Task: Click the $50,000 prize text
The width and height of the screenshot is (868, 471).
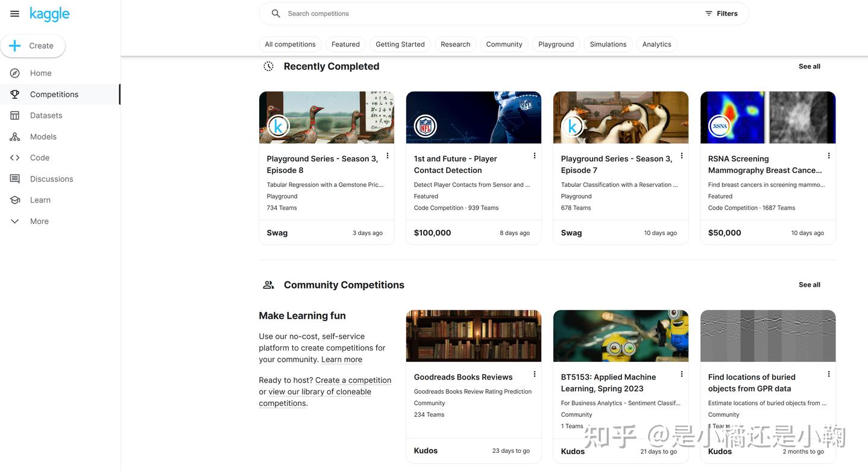Action: tap(725, 232)
